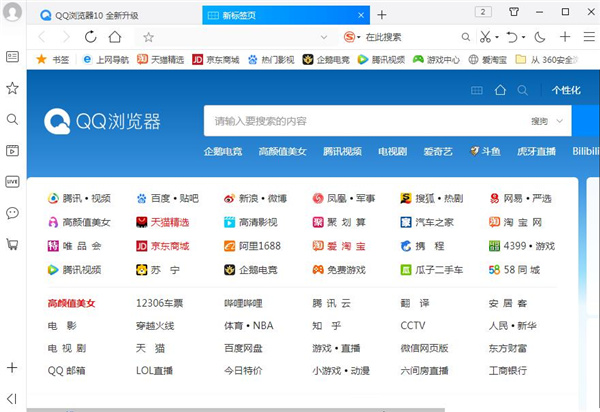Click the tab count box showing 2
Screen dimensions: 600x412
(483, 12)
